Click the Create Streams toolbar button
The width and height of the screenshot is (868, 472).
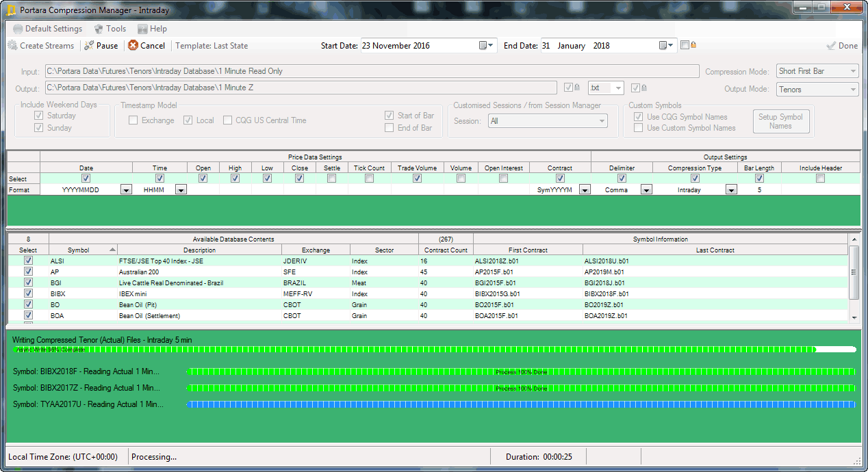[41, 46]
